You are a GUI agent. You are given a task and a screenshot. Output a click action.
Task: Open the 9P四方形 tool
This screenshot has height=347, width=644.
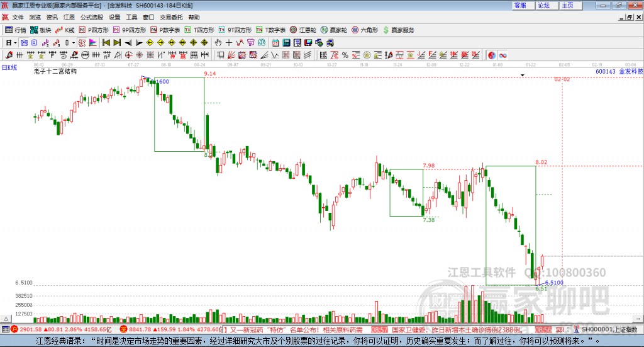click(x=129, y=30)
